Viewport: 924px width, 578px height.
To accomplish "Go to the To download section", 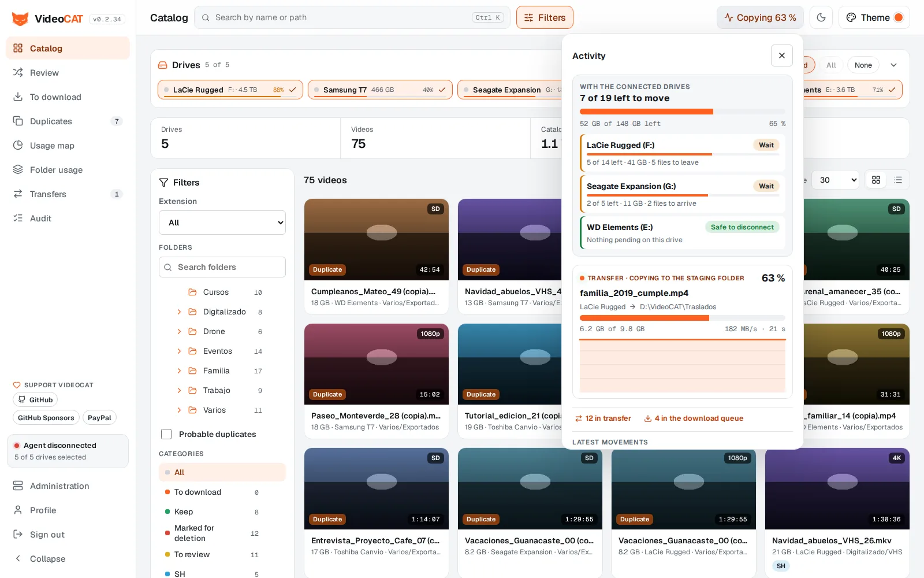I will point(68,97).
